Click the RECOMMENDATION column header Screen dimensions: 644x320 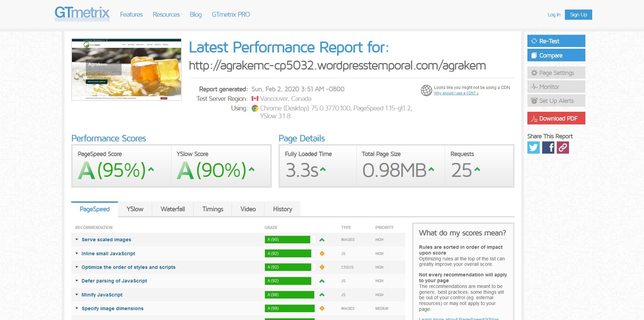(x=94, y=228)
